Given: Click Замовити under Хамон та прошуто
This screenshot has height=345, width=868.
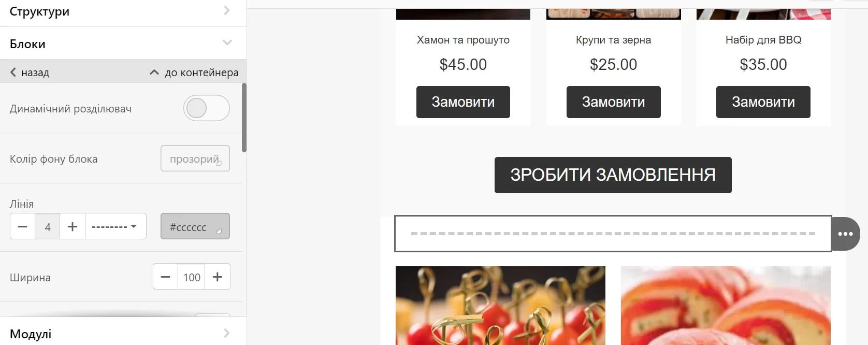Looking at the screenshot, I should click(x=463, y=102).
